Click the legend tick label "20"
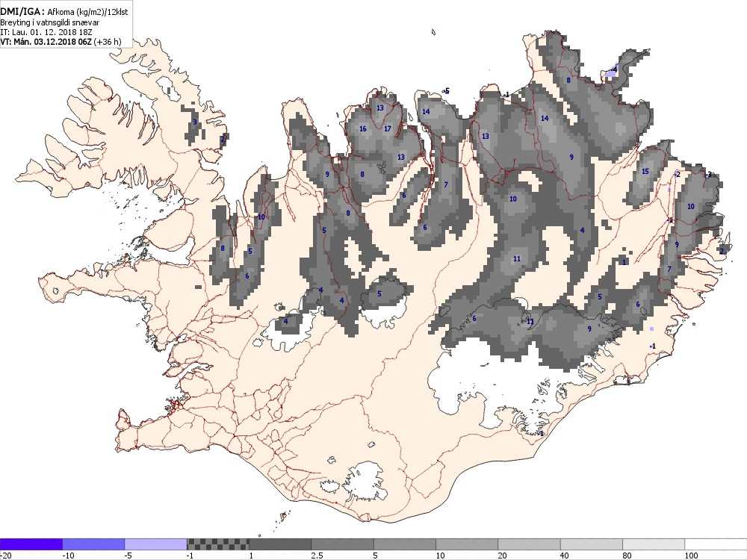747x560 pixels. pyautogui.click(x=503, y=556)
